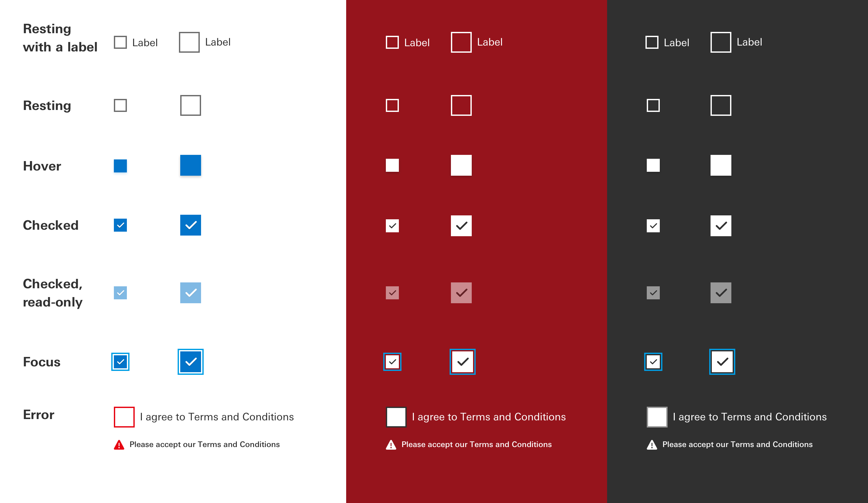Click small light-blue read-only checkbox on white panel
This screenshot has width=868, height=503.
click(x=120, y=293)
